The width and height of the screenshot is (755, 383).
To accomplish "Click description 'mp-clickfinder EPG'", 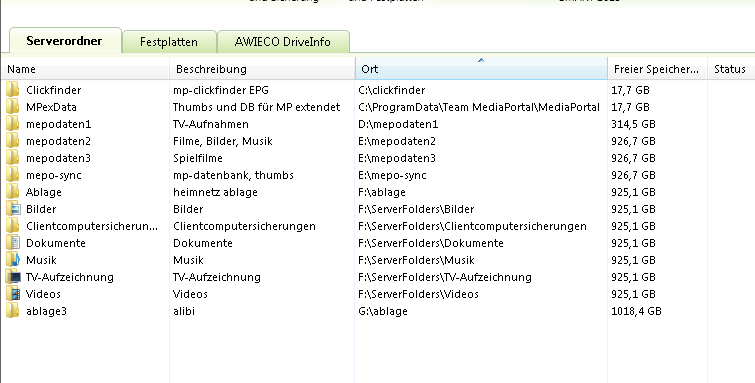I will pos(221,90).
